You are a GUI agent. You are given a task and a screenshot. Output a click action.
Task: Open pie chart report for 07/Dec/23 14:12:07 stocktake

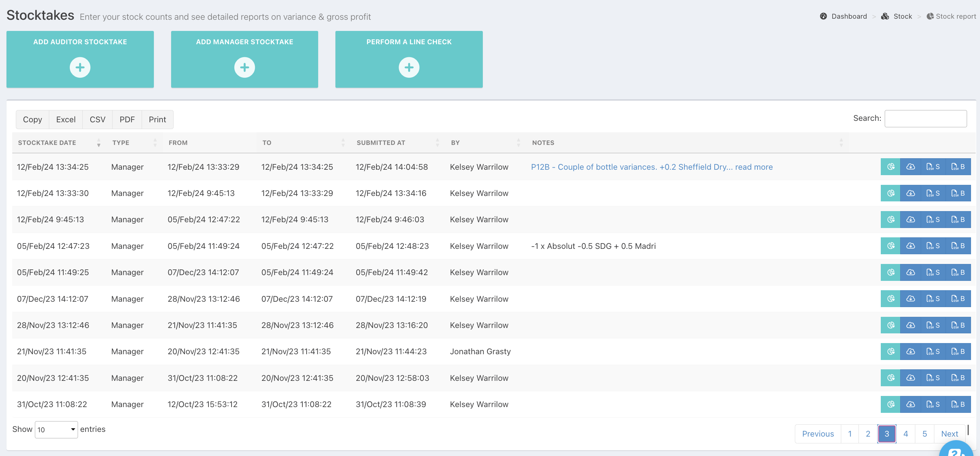click(890, 298)
